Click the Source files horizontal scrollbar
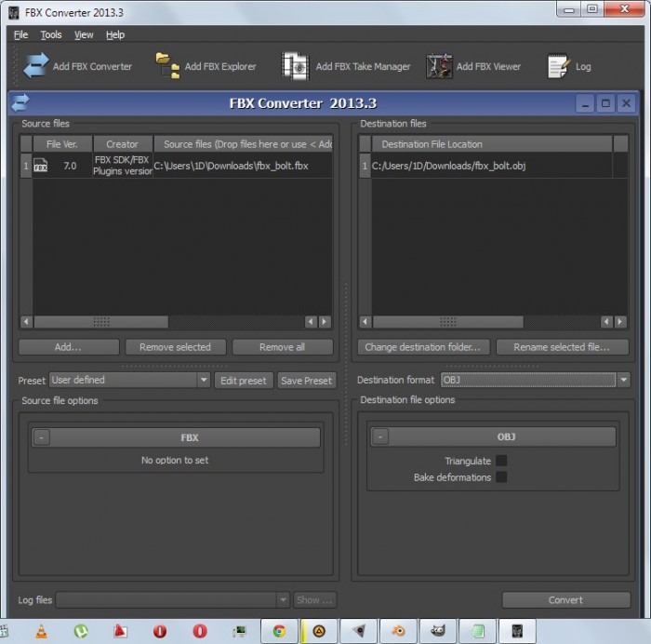 tap(176, 322)
